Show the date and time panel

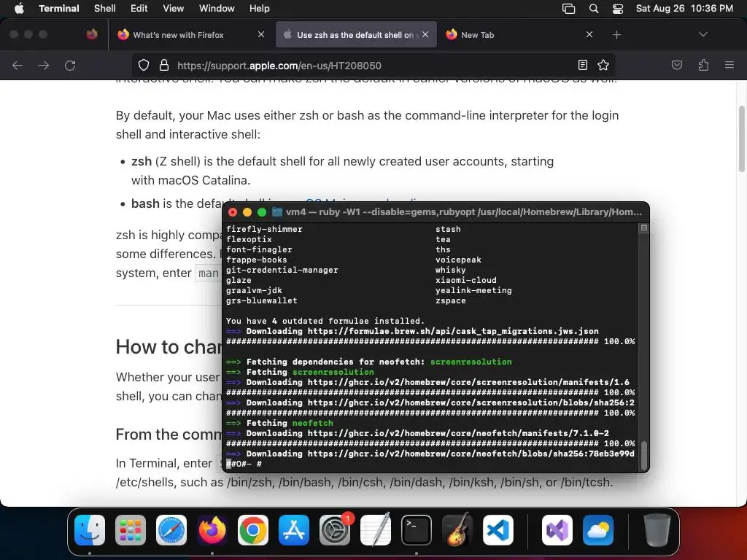click(684, 9)
